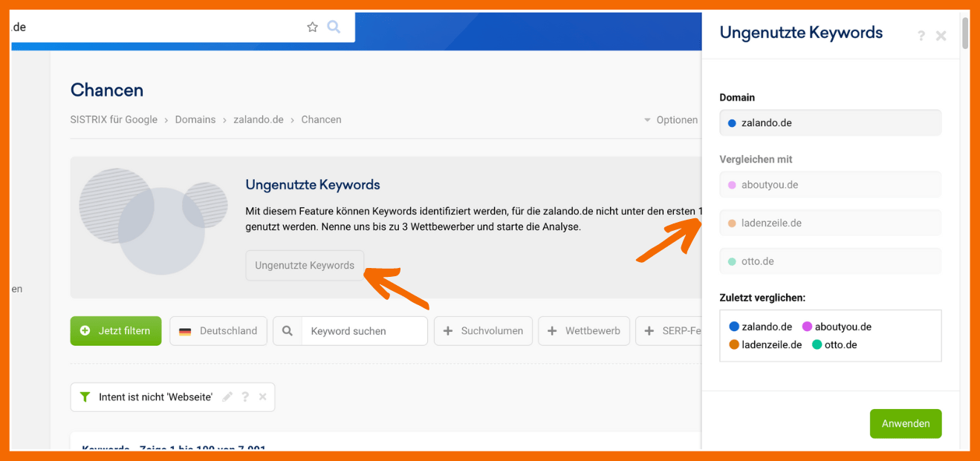The image size is (980, 461).
Task: Close the Ungenutzte Keywords side panel
Action: (x=941, y=36)
